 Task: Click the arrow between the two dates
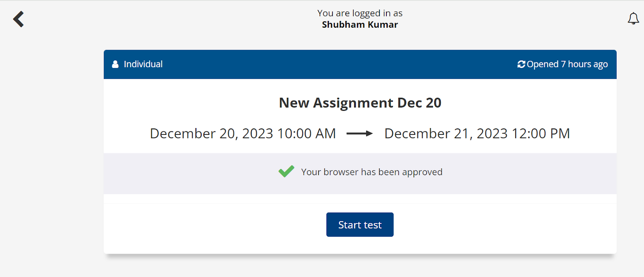pyautogui.click(x=359, y=133)
